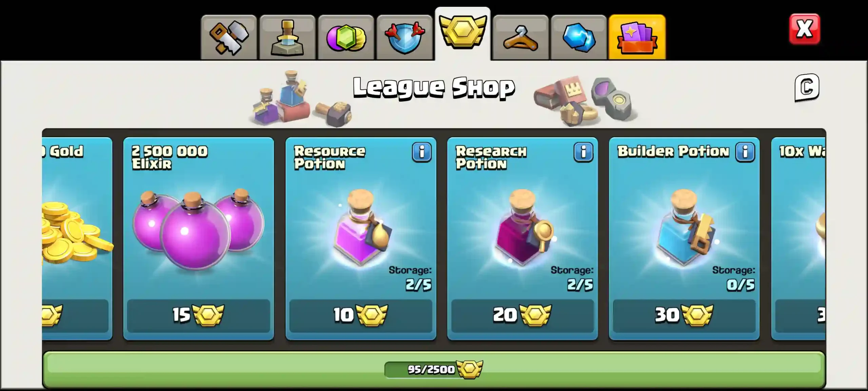Buy Resource Potion for 10 medals
This screenshot has width=868, height=391.
pos(361,316)
